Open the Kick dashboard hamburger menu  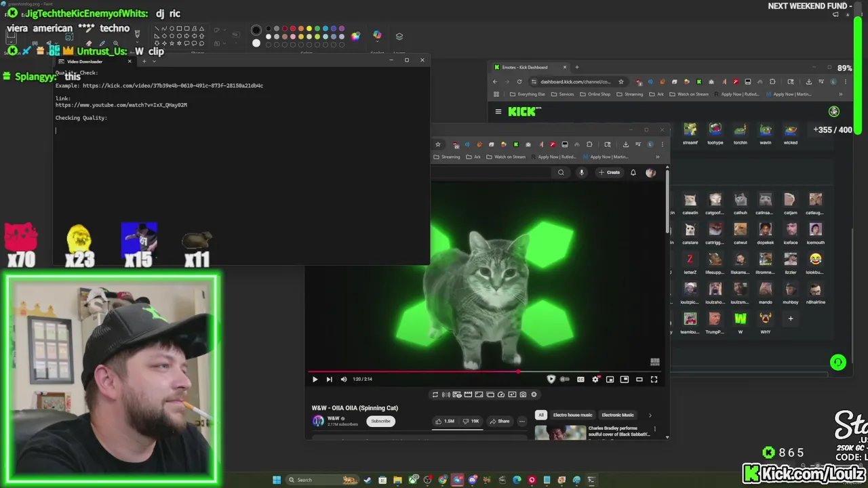coord(498,112)
